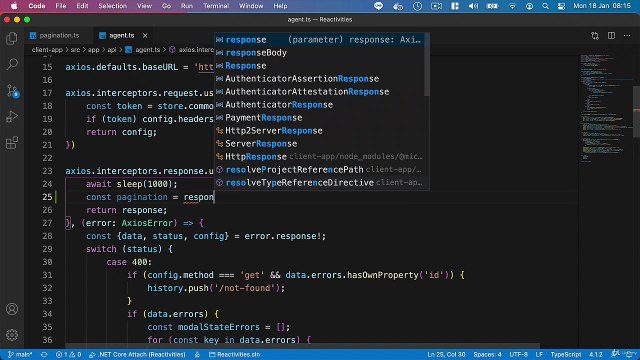Open macOS Control Center icon
Screen dimensions: 640x360
[561, 6]
